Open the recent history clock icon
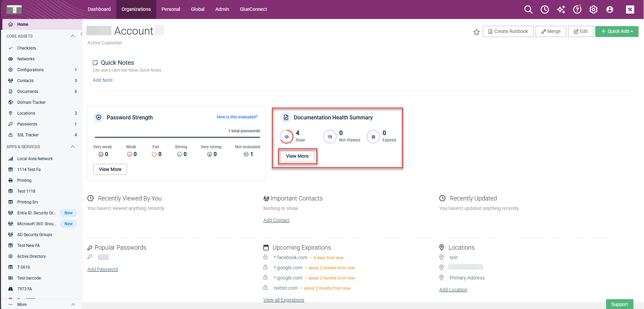 coord(544,9)
